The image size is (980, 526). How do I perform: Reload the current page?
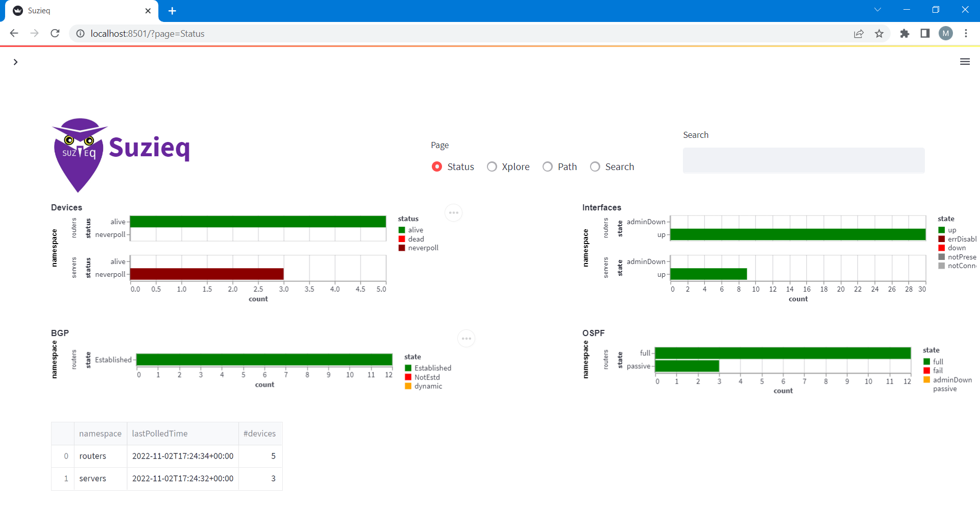click(x=55, y=33)
